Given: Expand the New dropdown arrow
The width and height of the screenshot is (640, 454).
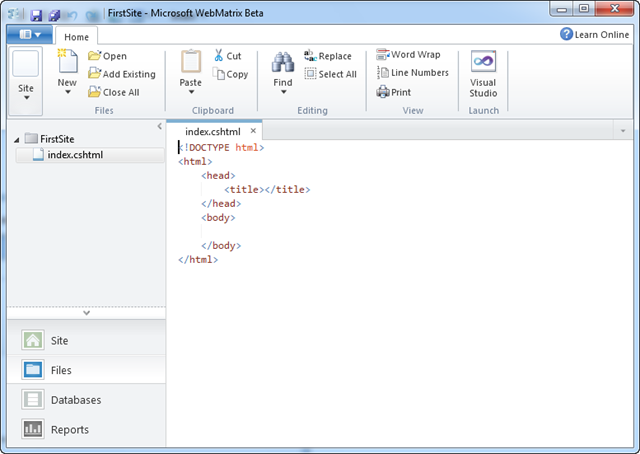Looking at the screenshot, I should (68, 92).
